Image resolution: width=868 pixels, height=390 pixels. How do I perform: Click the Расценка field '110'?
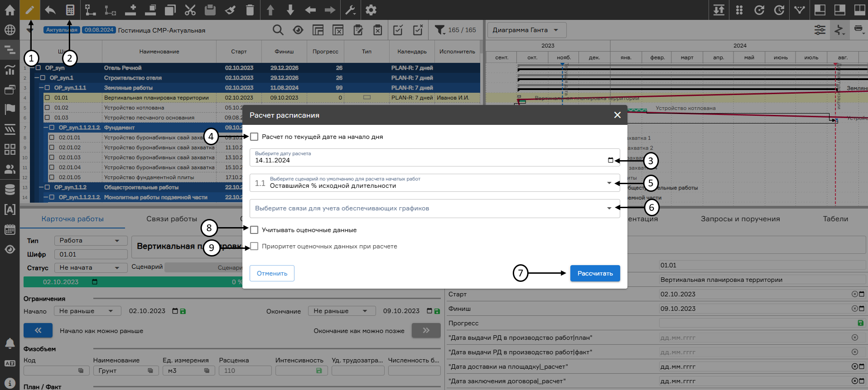pyautogui.click(x=245, y=371)
